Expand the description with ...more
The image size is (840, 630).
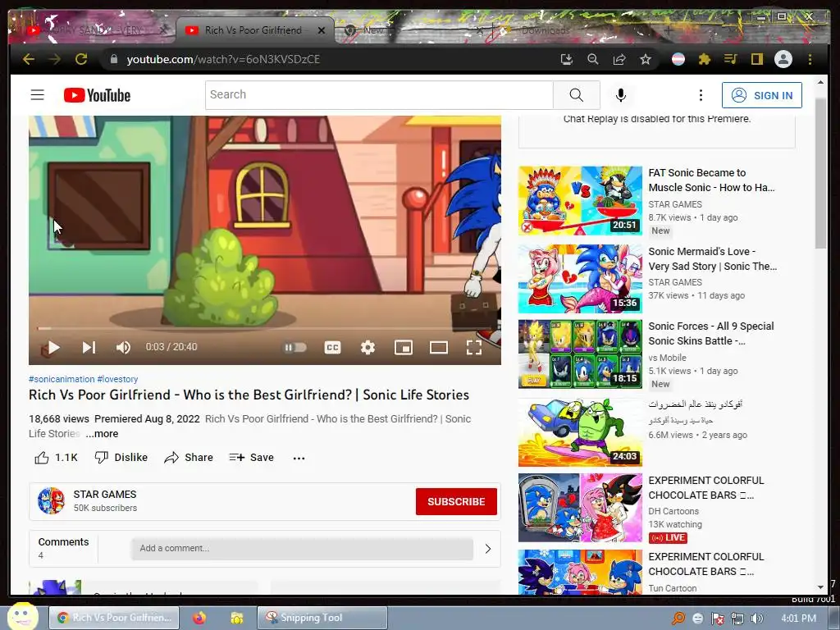(x=102, y=433)
